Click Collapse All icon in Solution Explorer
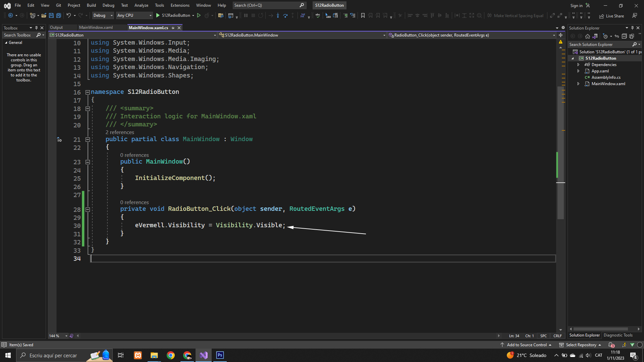The image size is (644, 362). tap(624, 36)
